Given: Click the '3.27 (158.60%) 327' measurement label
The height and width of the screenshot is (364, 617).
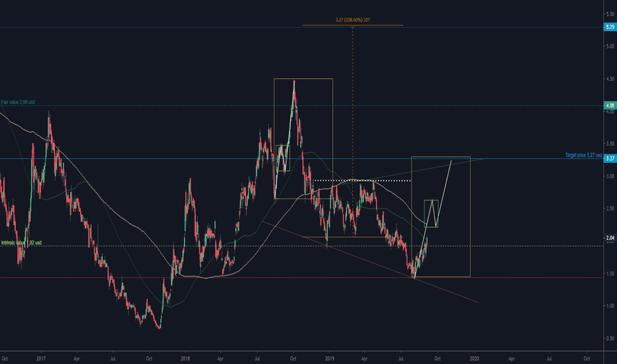Looking at the screenshot, I should click(353, 20).
